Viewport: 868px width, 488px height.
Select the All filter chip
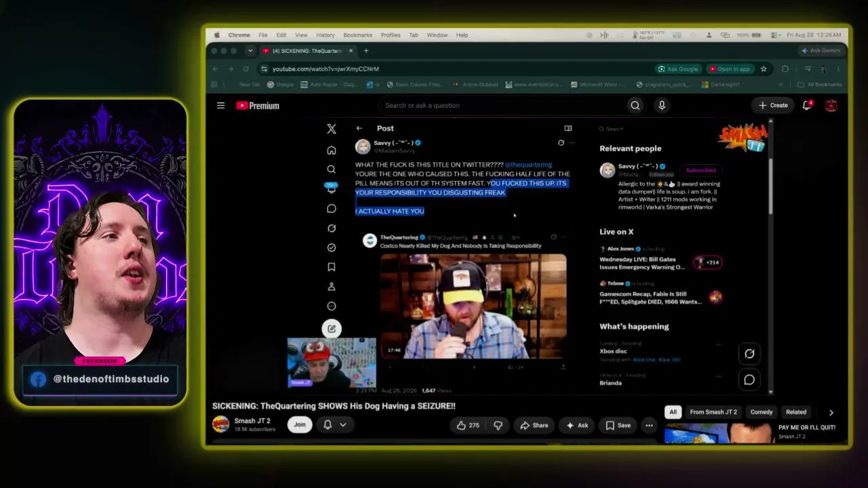pos(673,412)
